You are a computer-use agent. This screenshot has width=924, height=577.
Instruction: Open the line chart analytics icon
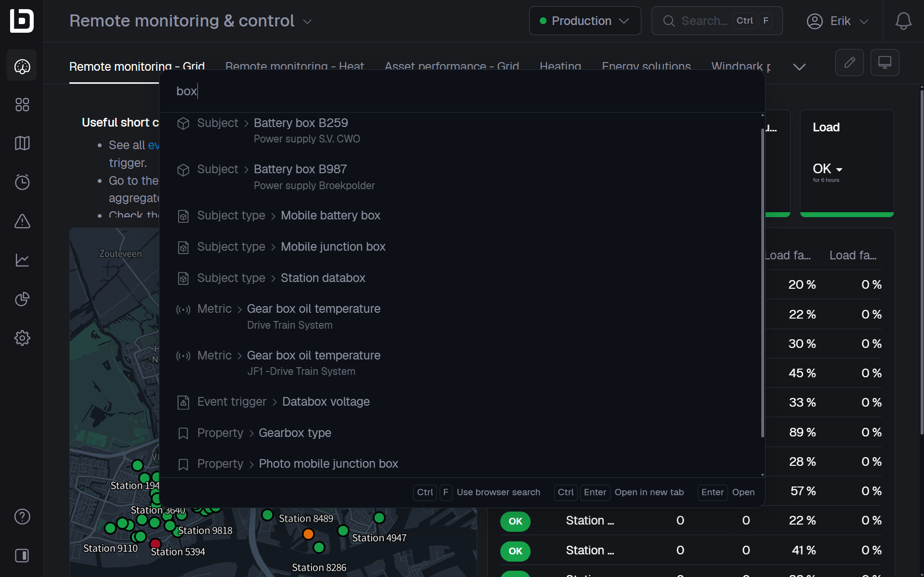[x=22, y=260]
